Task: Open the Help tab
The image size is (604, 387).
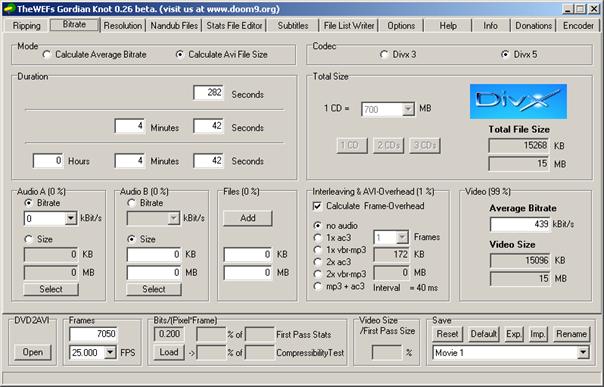Action: click(x=448, y=26)
